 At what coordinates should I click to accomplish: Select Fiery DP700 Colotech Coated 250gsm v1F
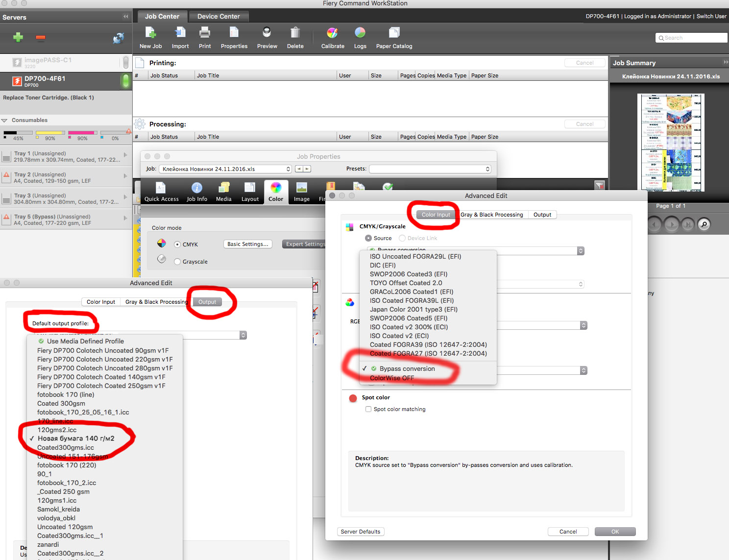(x=101, y=386)
